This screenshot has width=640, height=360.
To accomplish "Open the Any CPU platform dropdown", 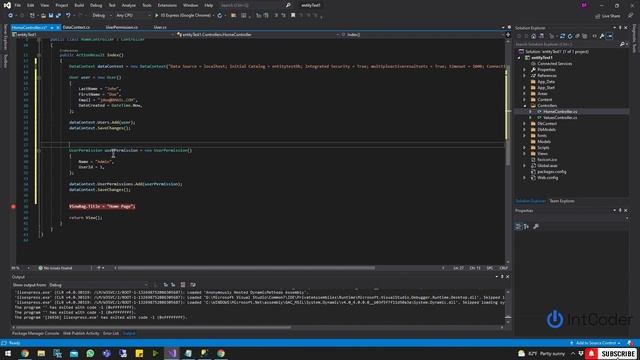I will click(x=133, y=16).
